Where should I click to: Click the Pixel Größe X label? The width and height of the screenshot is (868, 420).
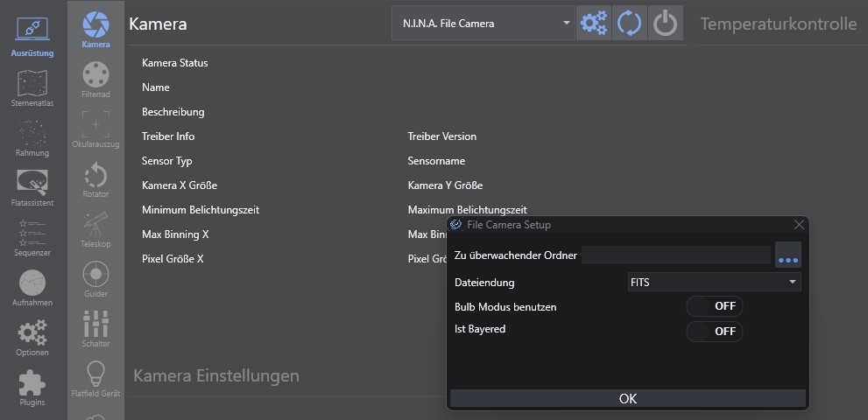pyautogui.click(x=173, y=259)
